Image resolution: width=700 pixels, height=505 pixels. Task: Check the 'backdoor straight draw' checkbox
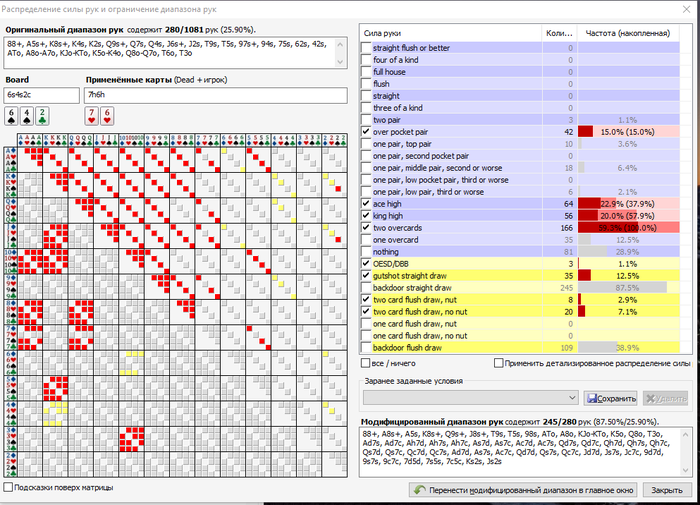pos(366,288)
